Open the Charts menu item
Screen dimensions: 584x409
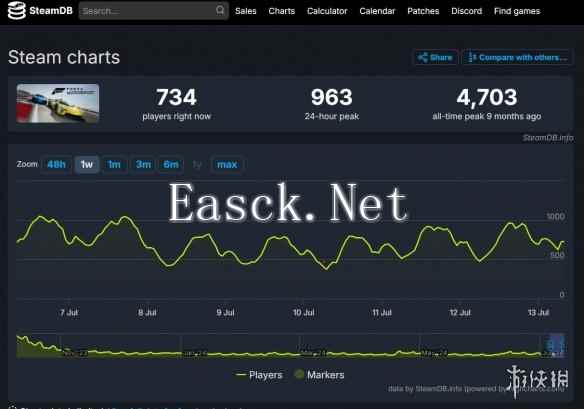point(282,11)
